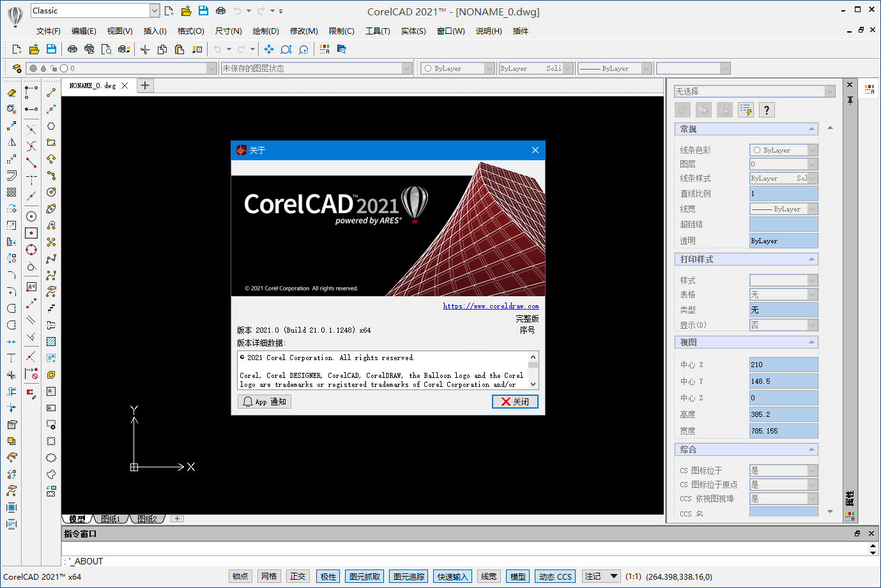This screenshot has width=881, height=588.
Task: Open the Layers manager icon
Action: (17, 68)
